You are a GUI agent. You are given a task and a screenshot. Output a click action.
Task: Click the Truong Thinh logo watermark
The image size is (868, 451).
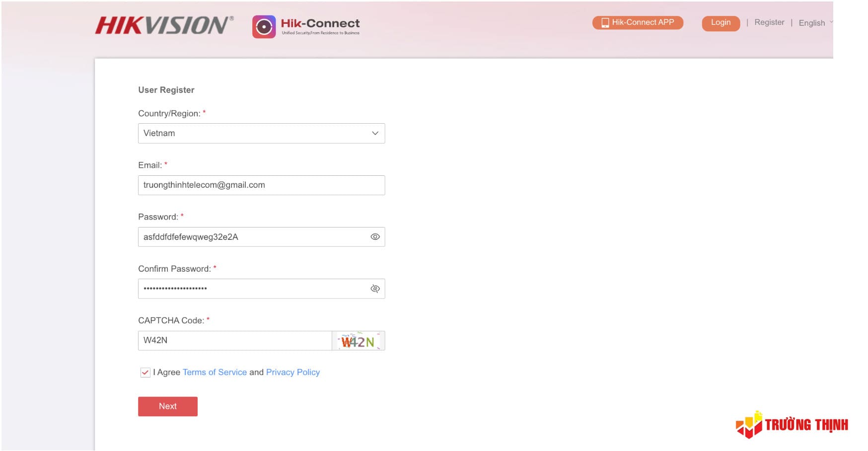coord(792,425)
